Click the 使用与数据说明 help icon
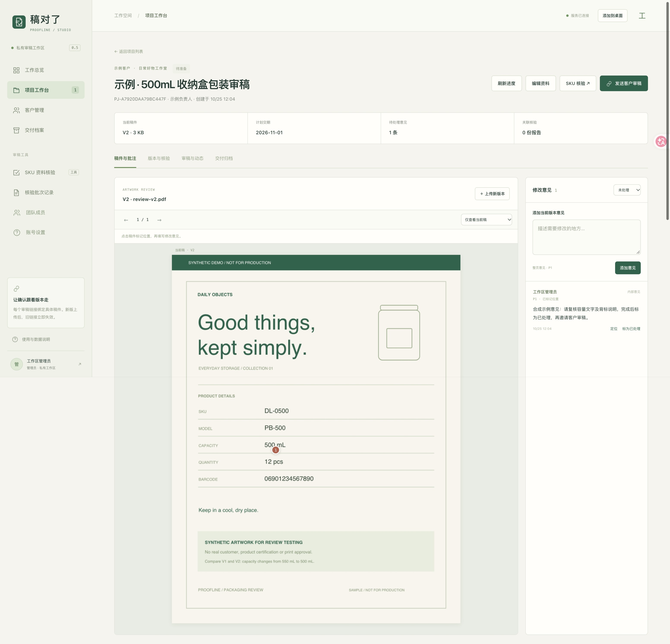The height and width of the screenshot is (644, 670). (x=15, y=339)
